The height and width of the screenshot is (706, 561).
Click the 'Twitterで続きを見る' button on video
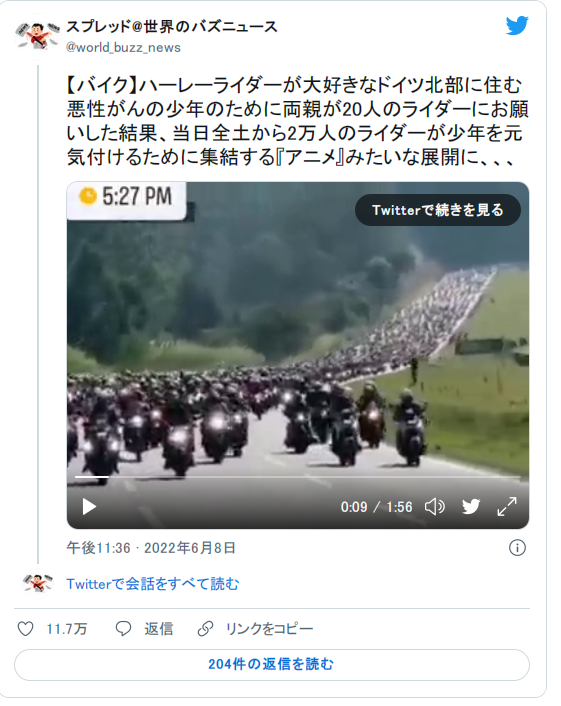(x=438, y=210)
